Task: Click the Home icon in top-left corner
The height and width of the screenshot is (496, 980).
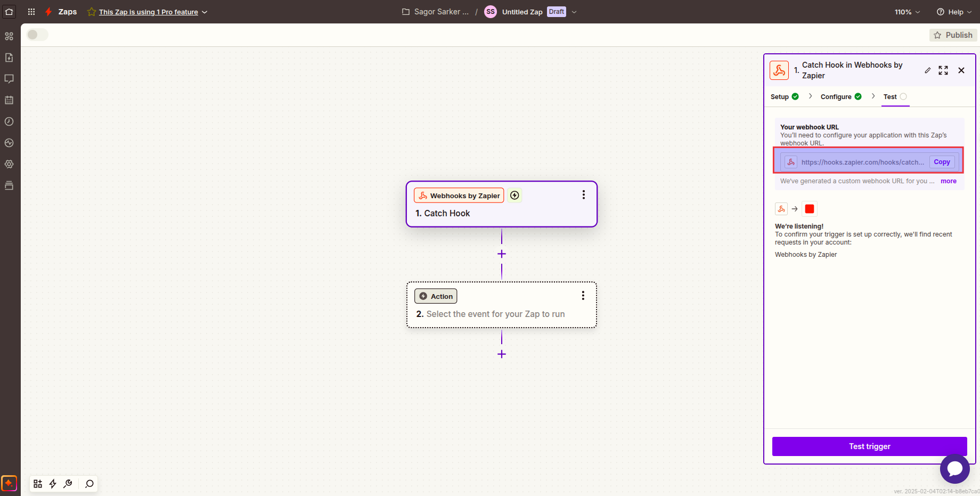Action: [x=9, y=12]
